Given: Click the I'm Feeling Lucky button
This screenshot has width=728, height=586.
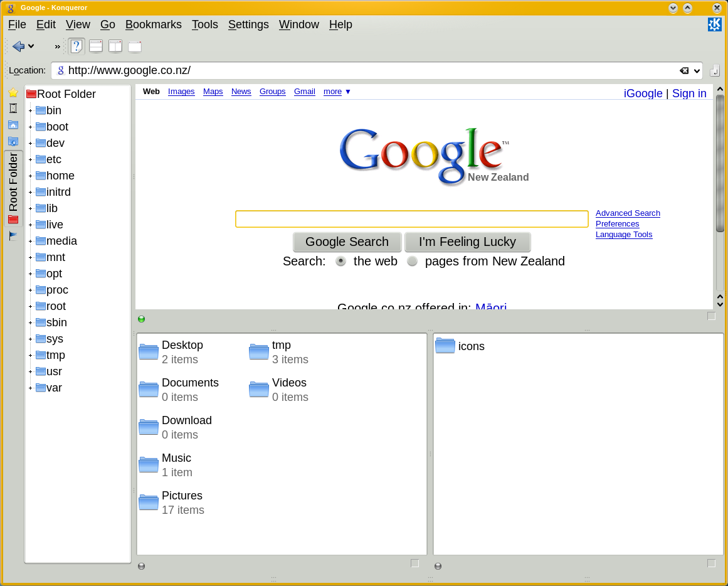Looking at the screenshot, I should (x=467, y=242).
